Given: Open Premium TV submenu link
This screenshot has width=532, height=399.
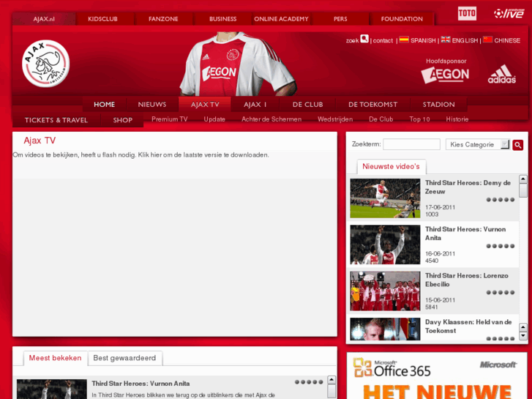Looking at the screenshot, I should [x=169, y=119].
